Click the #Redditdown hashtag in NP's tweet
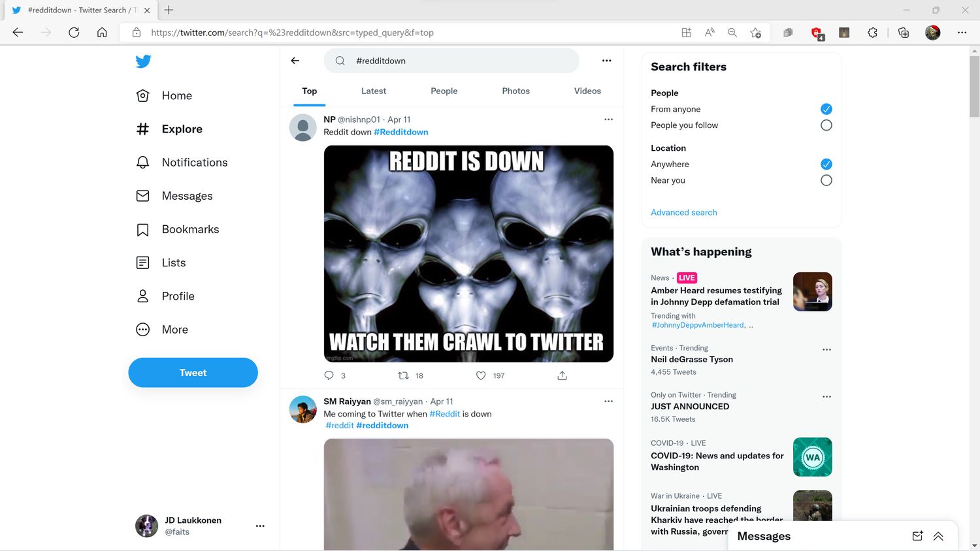Screen dimensions: 980x551 pyautogui.click(x=401, y=132)
